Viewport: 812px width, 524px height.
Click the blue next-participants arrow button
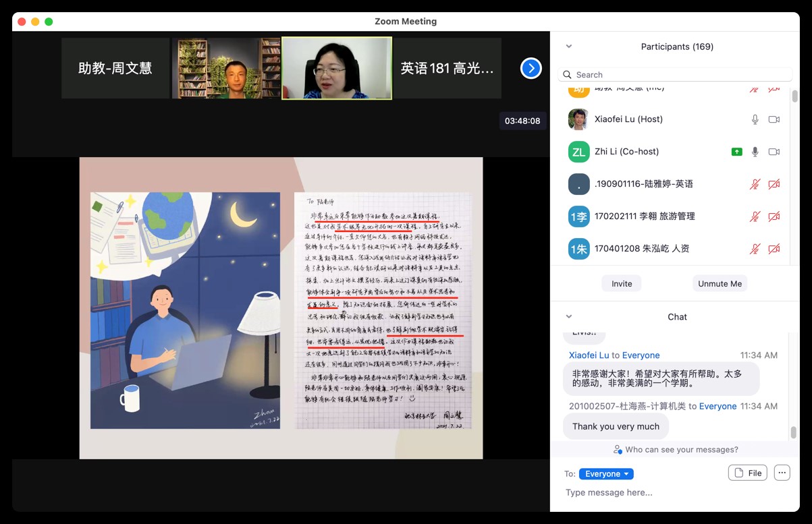[x=531, y=68]
